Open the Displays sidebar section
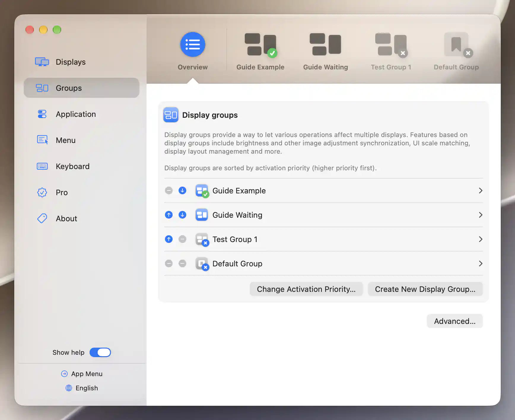 (x=81, y=62)
